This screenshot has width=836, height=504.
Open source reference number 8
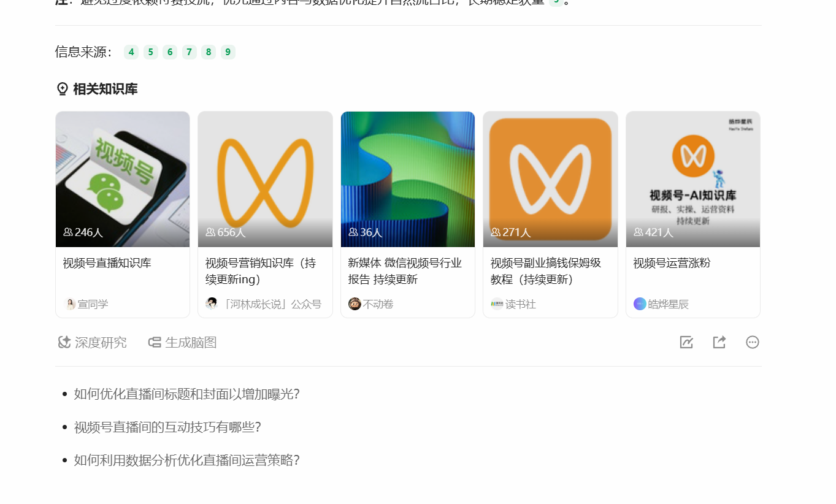click(x=209, y=52)
